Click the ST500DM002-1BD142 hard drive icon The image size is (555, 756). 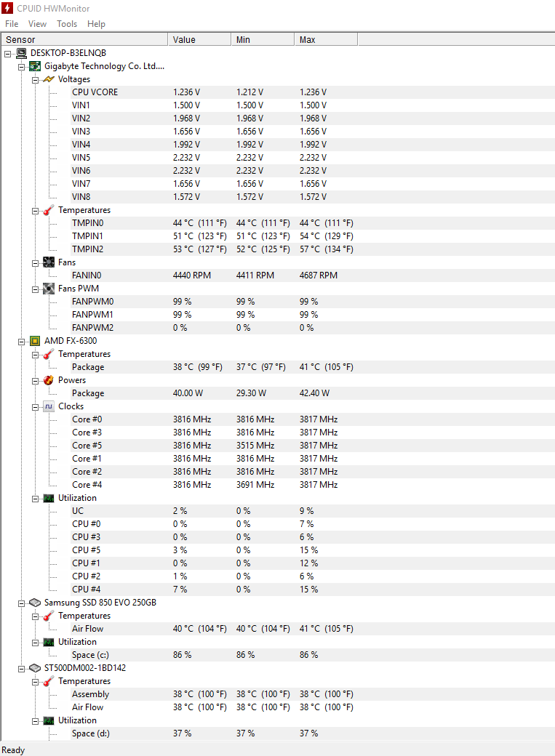35,668
